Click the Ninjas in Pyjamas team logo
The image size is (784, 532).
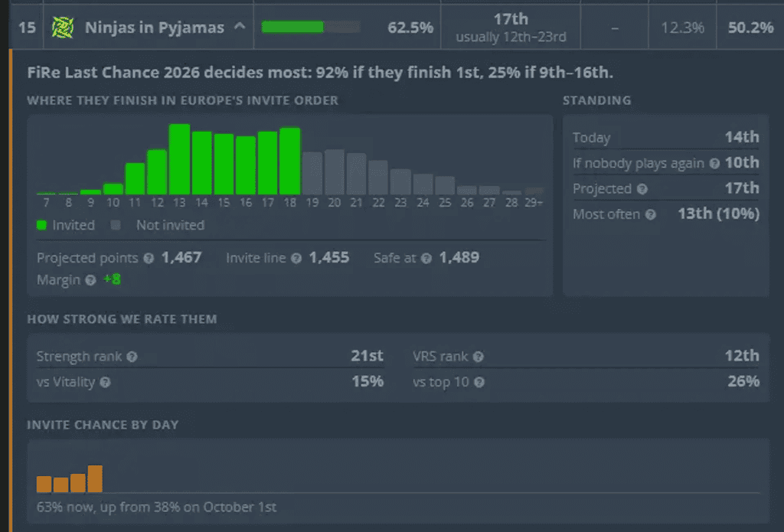[63, 27]
